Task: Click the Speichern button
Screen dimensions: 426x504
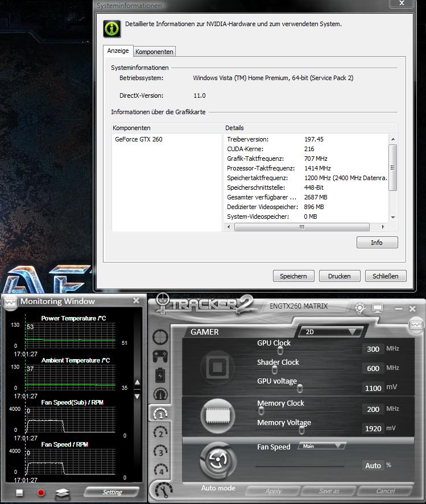Action: (x=293, y=276)
